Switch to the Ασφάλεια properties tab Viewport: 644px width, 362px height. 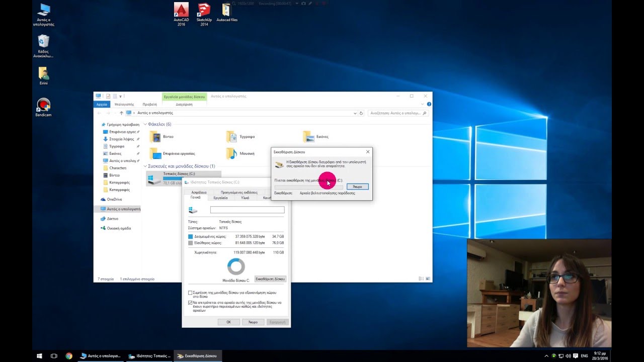[199, 192]
